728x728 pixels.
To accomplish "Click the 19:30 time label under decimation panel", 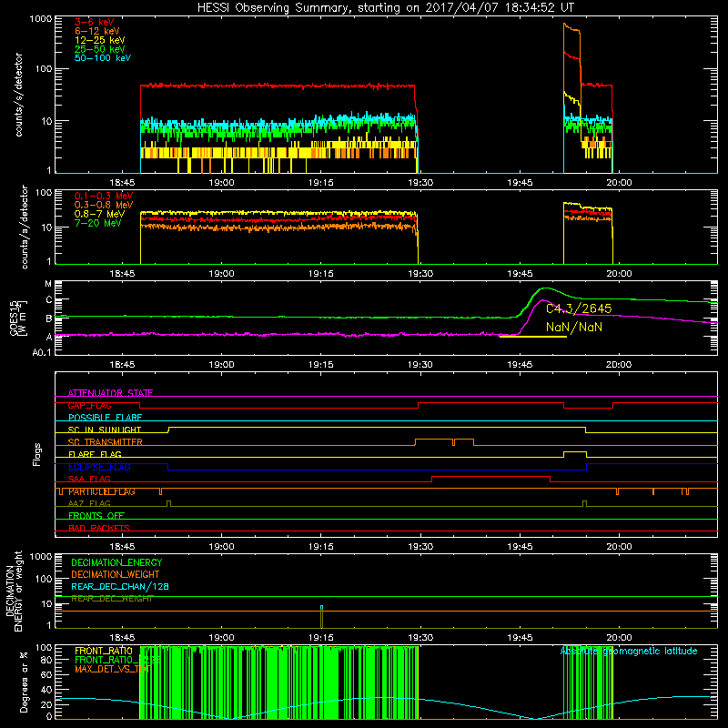I will [x=420, y=638].
